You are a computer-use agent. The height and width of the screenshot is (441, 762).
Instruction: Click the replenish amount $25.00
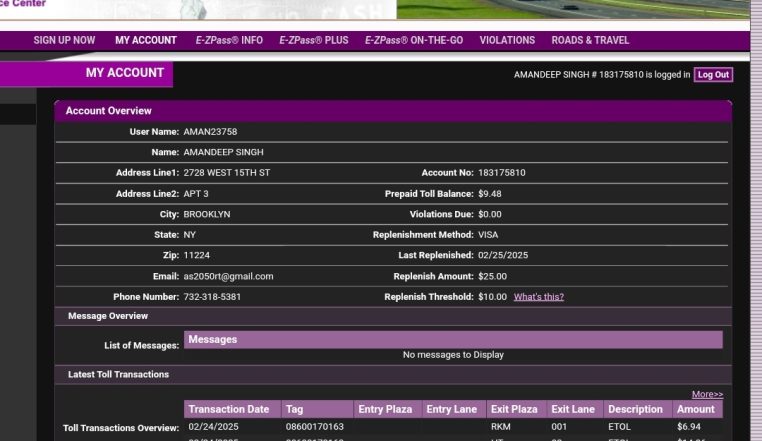click(x=492, y=276)
